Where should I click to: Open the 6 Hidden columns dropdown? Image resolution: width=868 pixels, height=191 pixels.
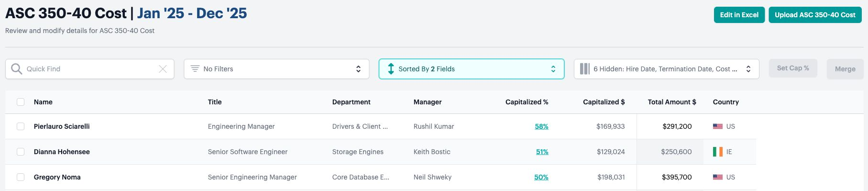667,69
